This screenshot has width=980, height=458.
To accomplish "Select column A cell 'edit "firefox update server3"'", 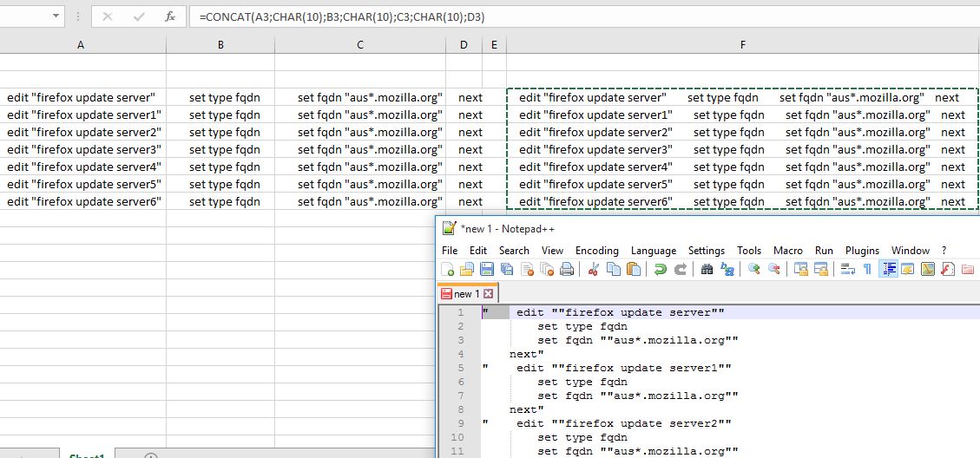I will tap(83, 149).
